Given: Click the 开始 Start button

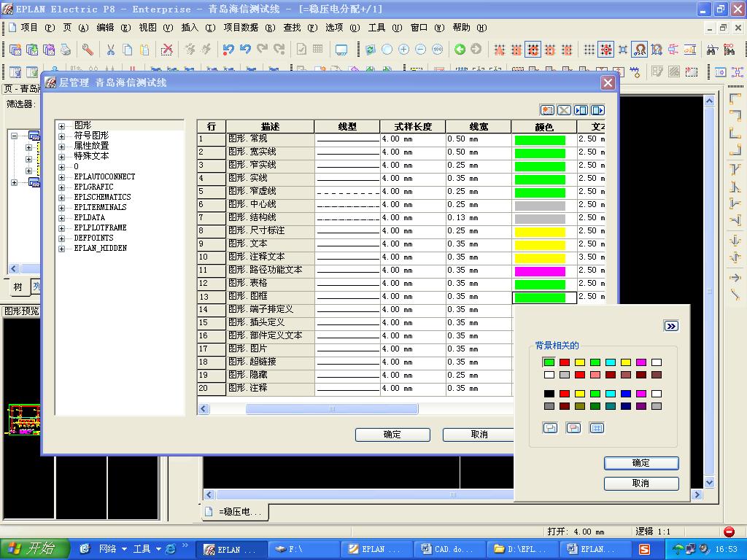Looking at the screenshot, I should (x=34, y=549).
